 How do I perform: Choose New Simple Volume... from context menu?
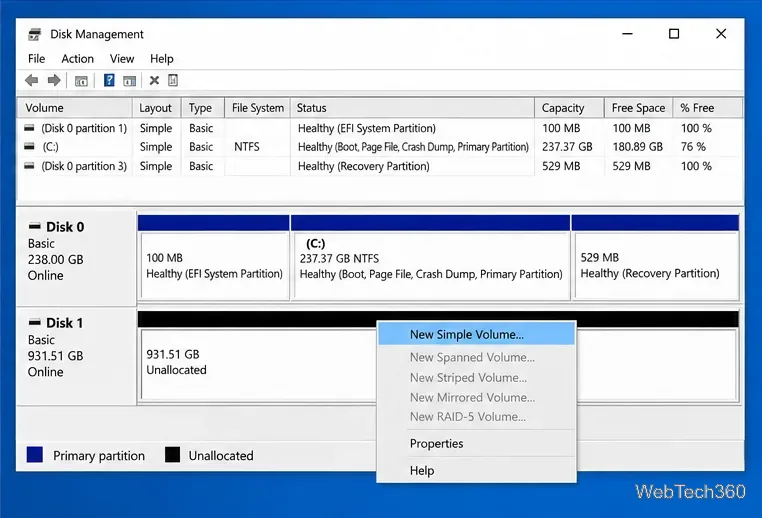tap(476, 334)
